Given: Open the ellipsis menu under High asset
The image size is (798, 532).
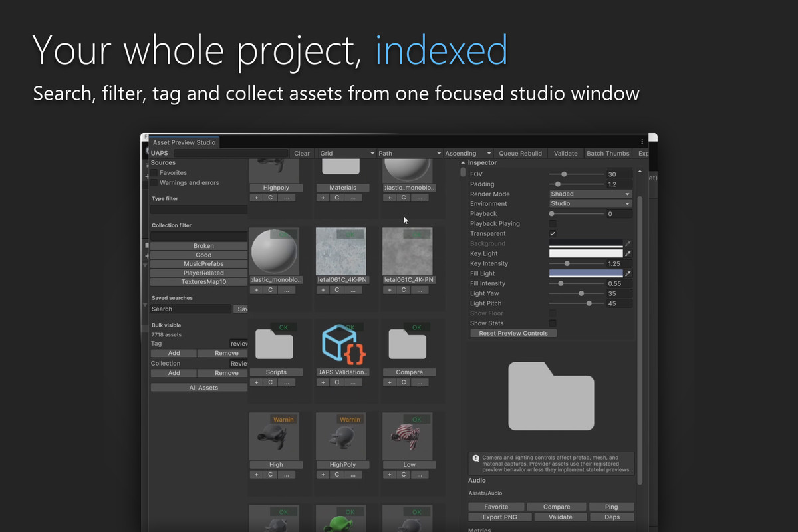Looking at the screenshot, I should [x=287, y=475].
